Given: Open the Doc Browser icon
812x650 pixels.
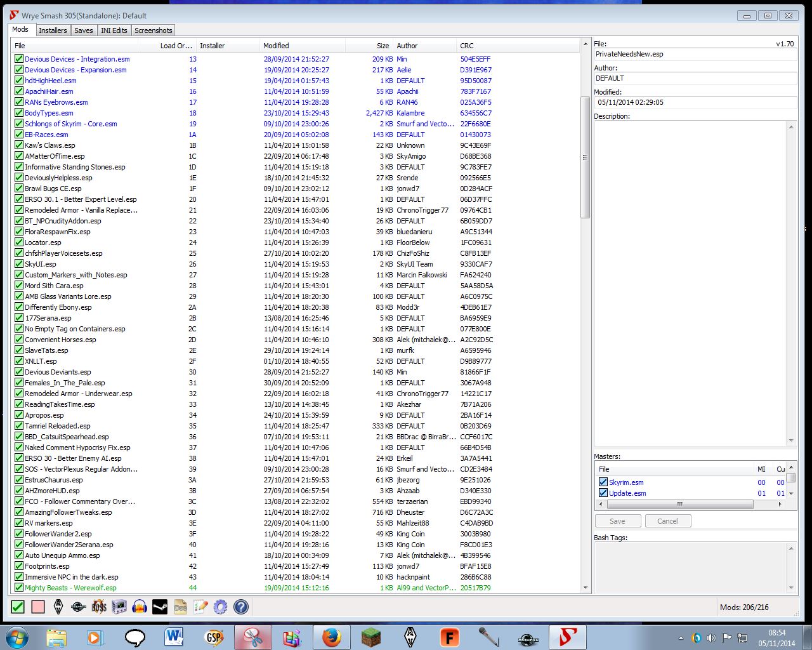Looking at the screenshot, I should (x=180, y=607).
